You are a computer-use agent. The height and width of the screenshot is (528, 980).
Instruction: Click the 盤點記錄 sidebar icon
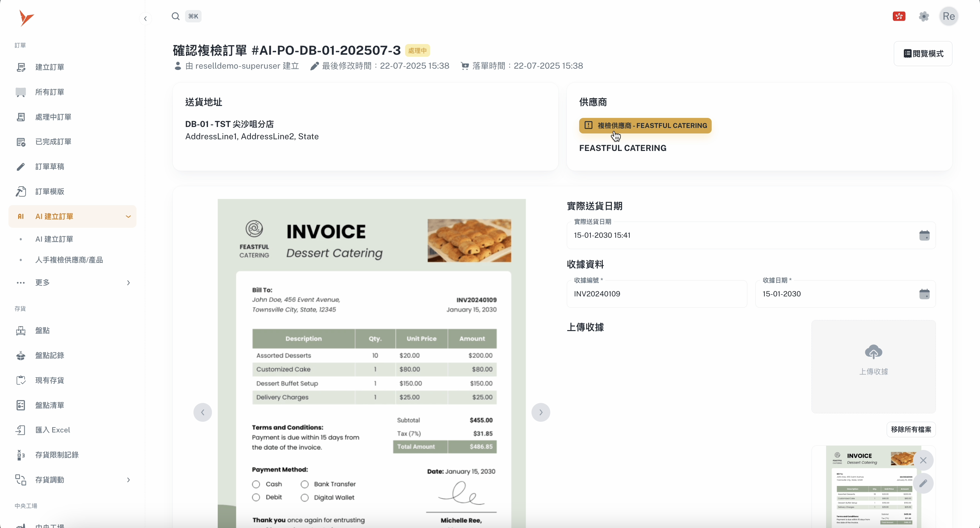[x=21, y=355]
